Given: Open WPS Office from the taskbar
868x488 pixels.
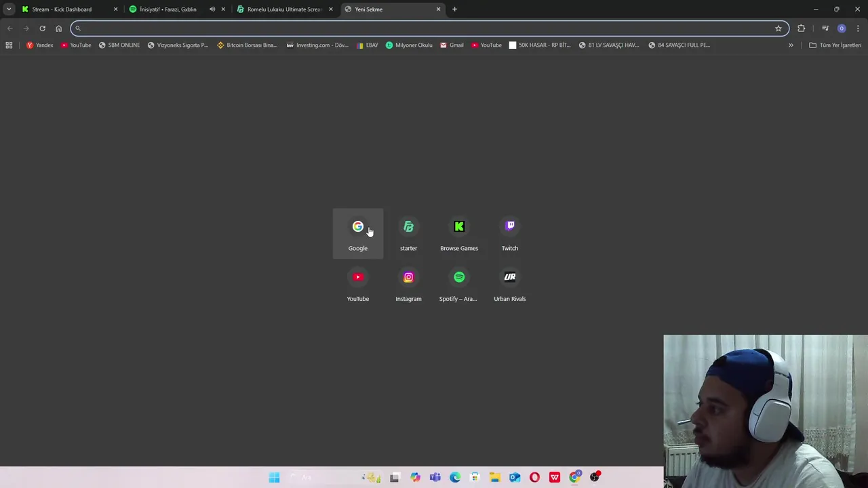Looking at the screenshot, I should (555, 477).
